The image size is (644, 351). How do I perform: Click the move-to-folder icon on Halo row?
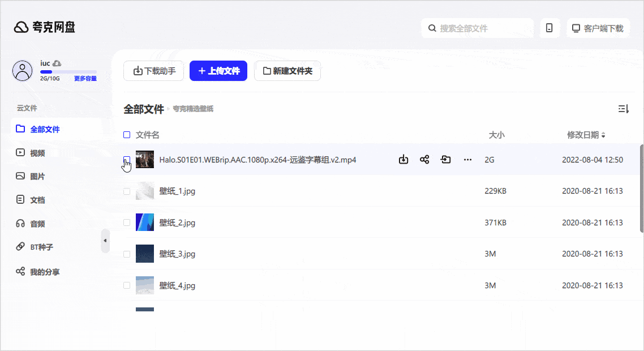pos(446,160)
